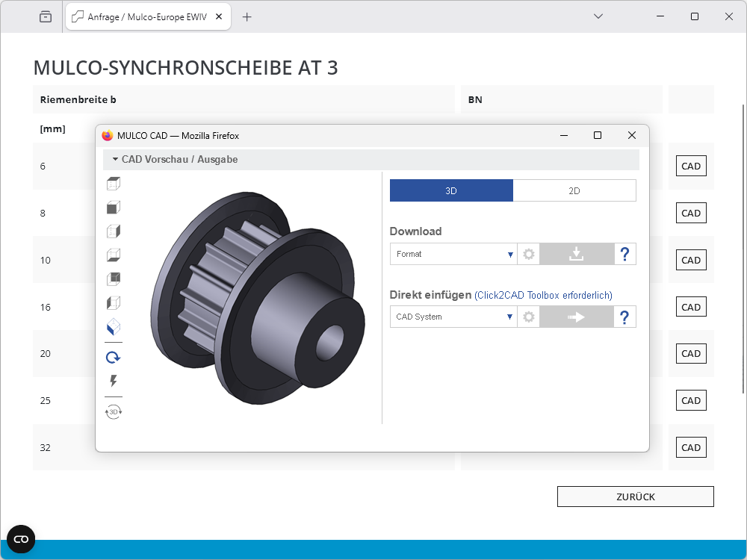The height and width of the screenshot is (560, 747).
Task: Select the cube view with front face shaded
Action: click(x=114, y=208)
